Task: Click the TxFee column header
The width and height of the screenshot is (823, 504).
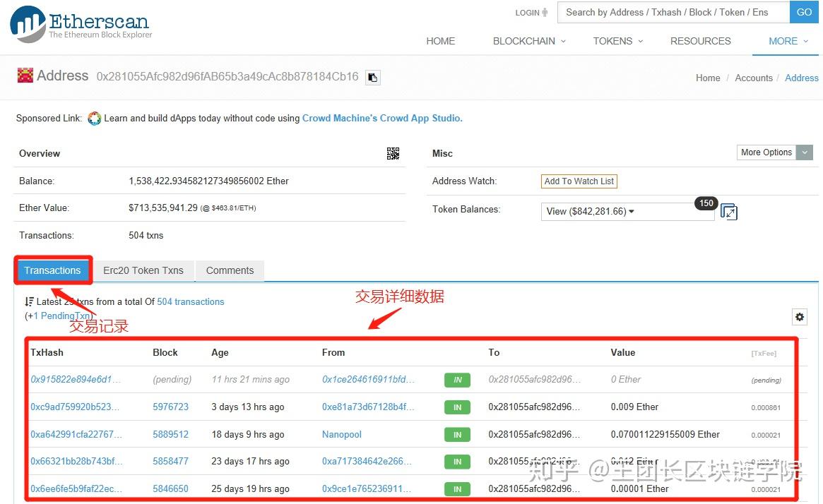Action: click(x=764, y=354)
